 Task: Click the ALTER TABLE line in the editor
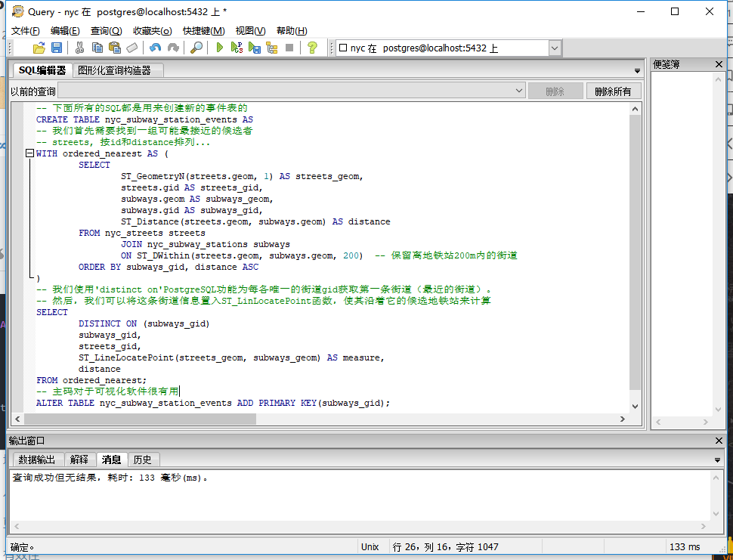tap(212, 403)
